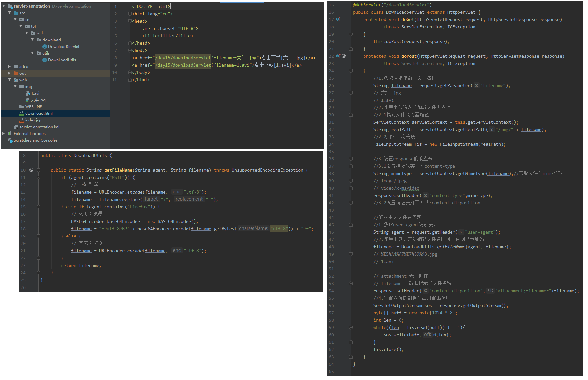The width and height of the screenshot is (588, 380).
Task: Select index.jsp in the project tree
Action: (33, 120)
